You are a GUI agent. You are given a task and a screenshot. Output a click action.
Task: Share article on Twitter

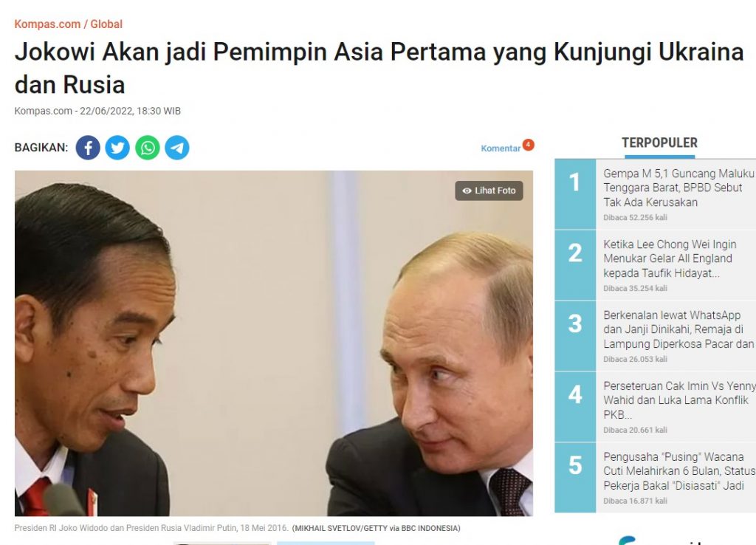pyautogui.click(x=117, y=148)
